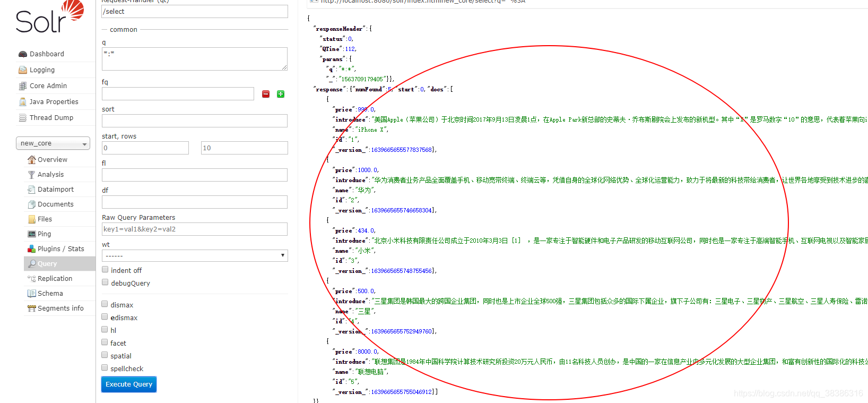Open Files page link

45,219
